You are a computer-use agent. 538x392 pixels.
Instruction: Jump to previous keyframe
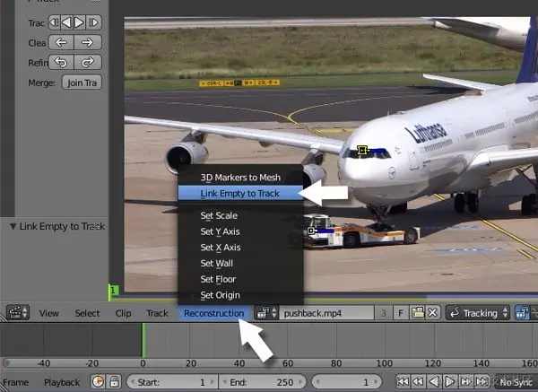[x=418, y=382]
